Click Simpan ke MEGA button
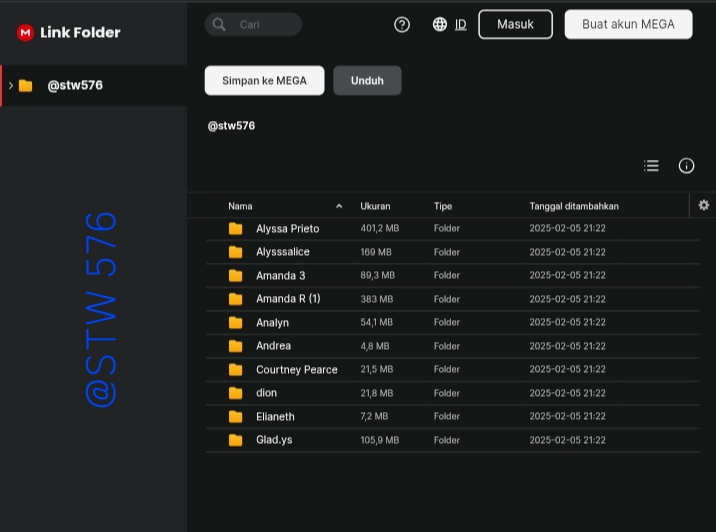Screen dimensions: 716x532 click(x=264, y=80)
